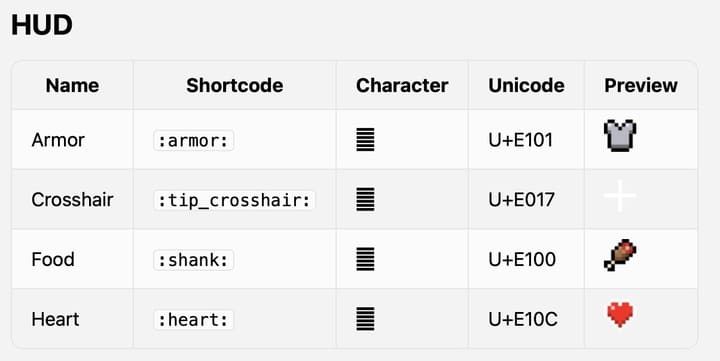Click the U+E101 unicode value
The width and height of the screenshot is (720, 361).
[x=521, y=140]
